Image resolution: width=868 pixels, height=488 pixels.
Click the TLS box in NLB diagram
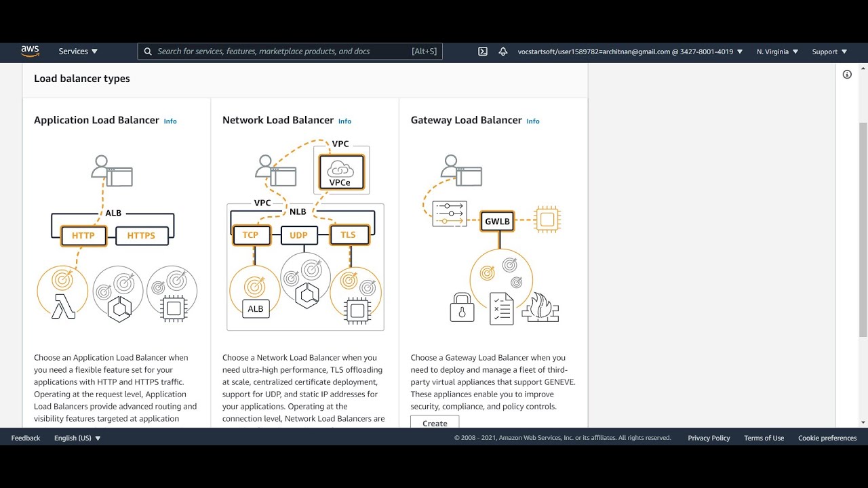[349, 235]
